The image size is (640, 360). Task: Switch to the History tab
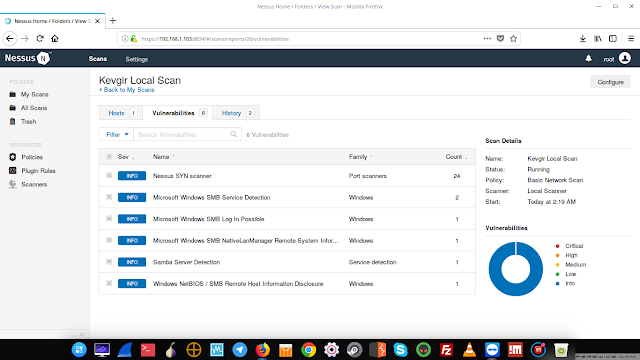(236, 113)
